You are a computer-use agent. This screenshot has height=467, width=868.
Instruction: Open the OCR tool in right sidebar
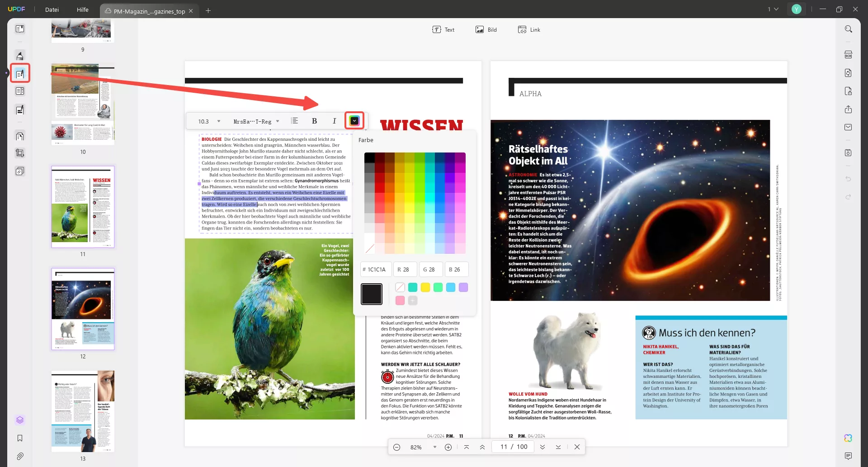(x=849, y=54)
